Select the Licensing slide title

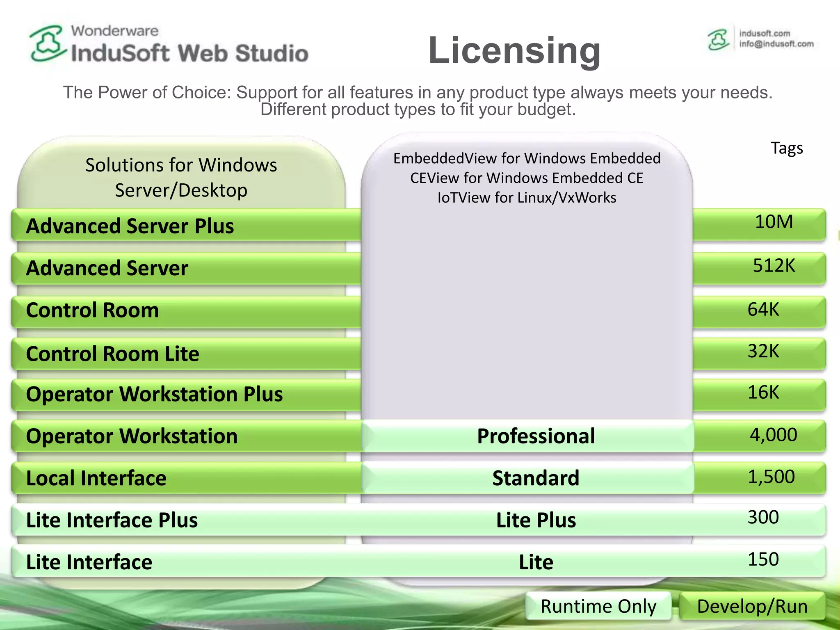click(514, 50)
